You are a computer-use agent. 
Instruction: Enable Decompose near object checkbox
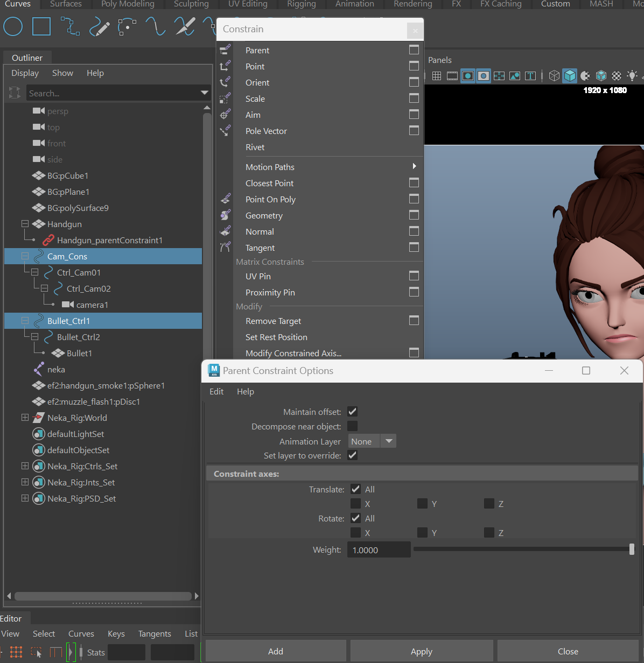click(x=353, y=426)
